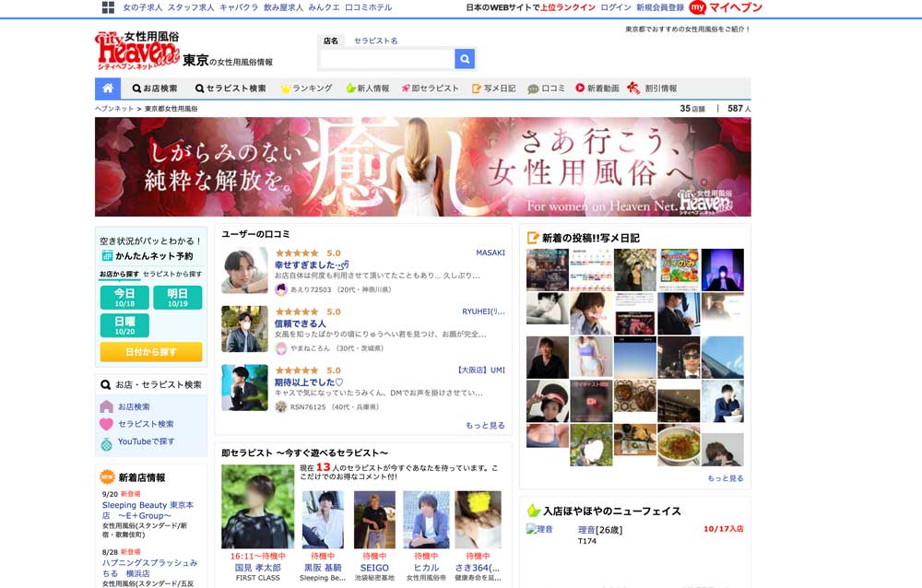922x588 pixels.
Task: Click the main rose banner image
Action: pyautogui.click(x=422, y=167)
